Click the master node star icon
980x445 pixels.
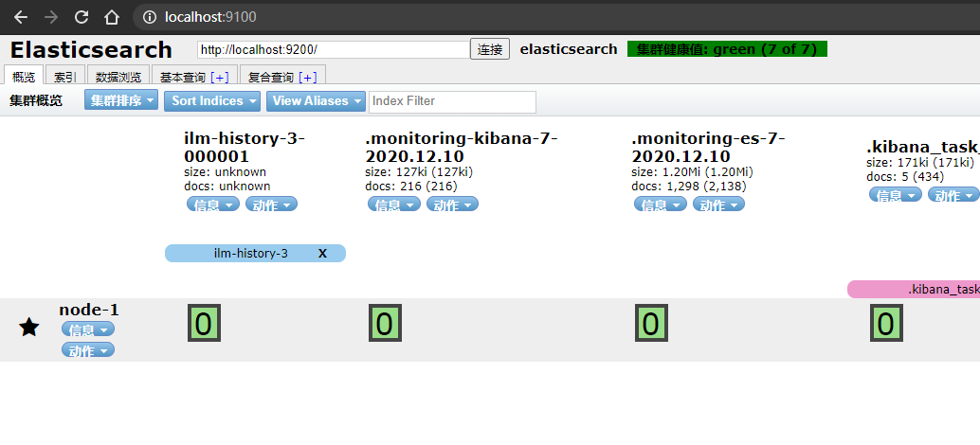(x=29, y=327)
